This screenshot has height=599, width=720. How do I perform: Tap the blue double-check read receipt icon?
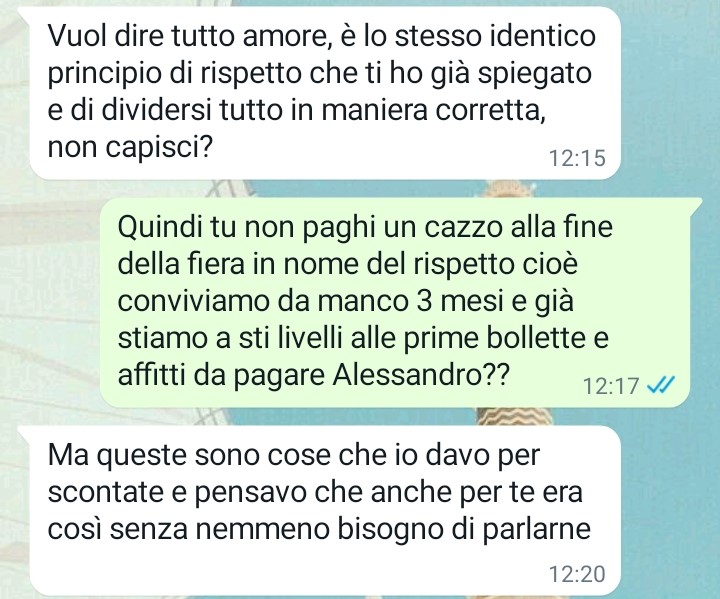click(x=661, y=385)
